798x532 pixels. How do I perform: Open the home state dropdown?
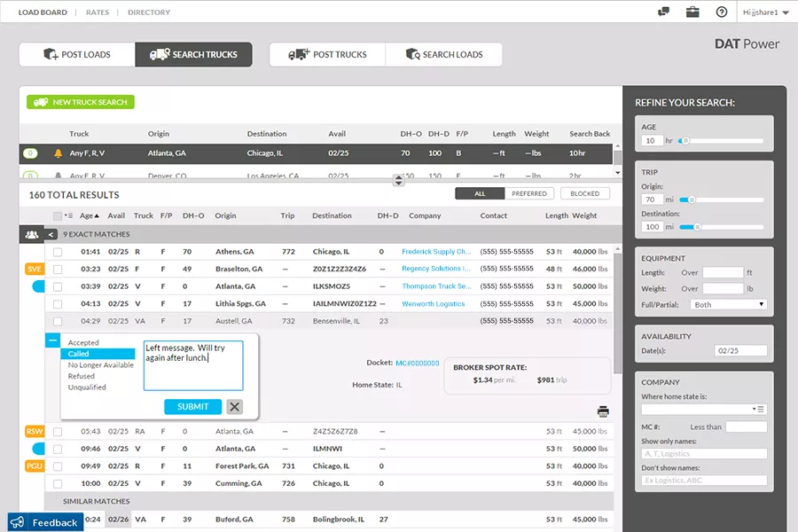pos(704,410)
